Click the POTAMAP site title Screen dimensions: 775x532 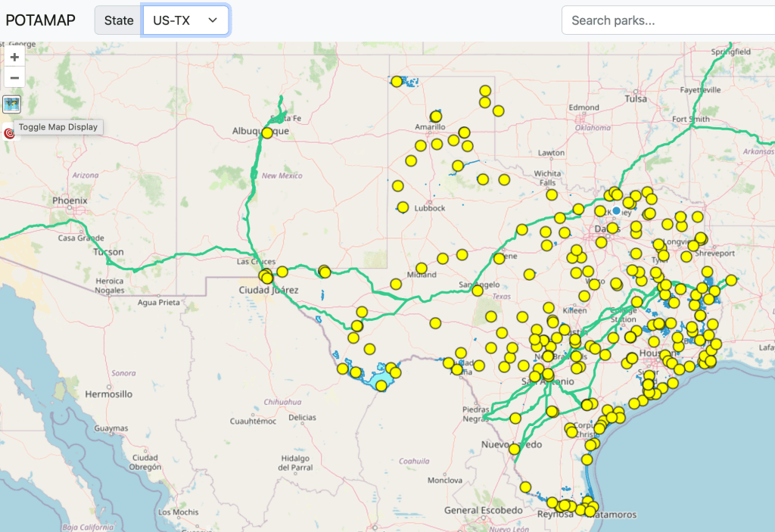coord(41,20)
